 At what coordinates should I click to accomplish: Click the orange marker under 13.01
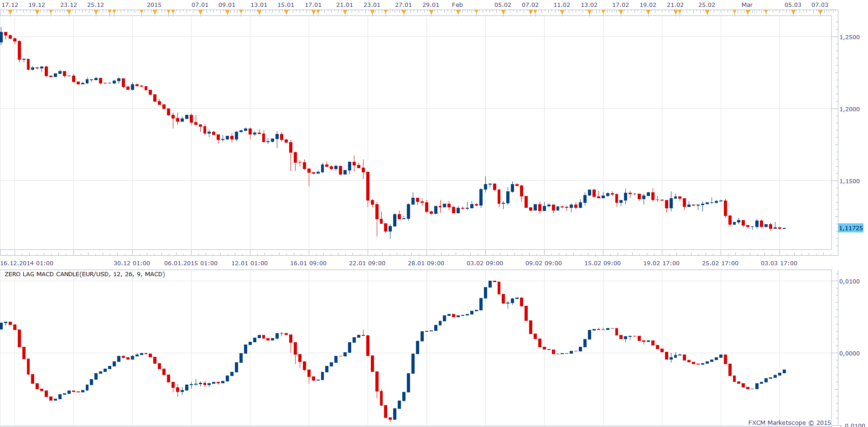coord(259,13)
